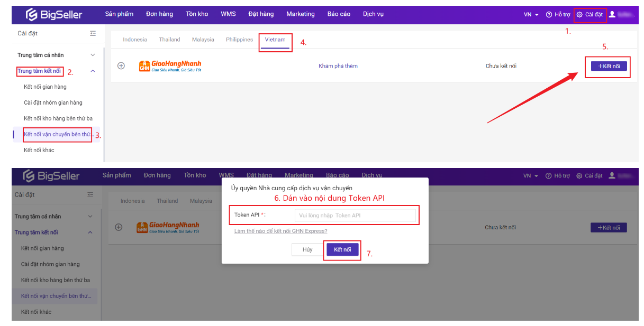Collapse Trung tâm kết nối in upper sidebar
Viewport: 644px width, 326px height.
93,71
